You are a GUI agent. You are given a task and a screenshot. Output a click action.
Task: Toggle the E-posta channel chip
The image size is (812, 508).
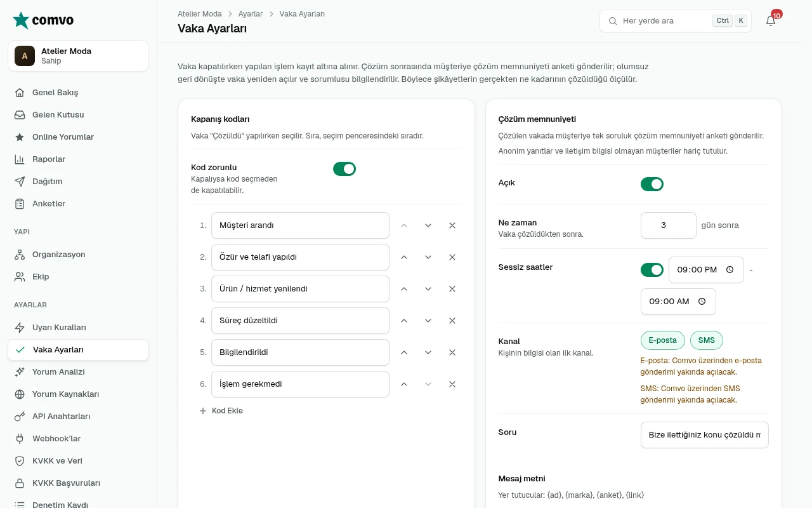(x=663, y=340)
